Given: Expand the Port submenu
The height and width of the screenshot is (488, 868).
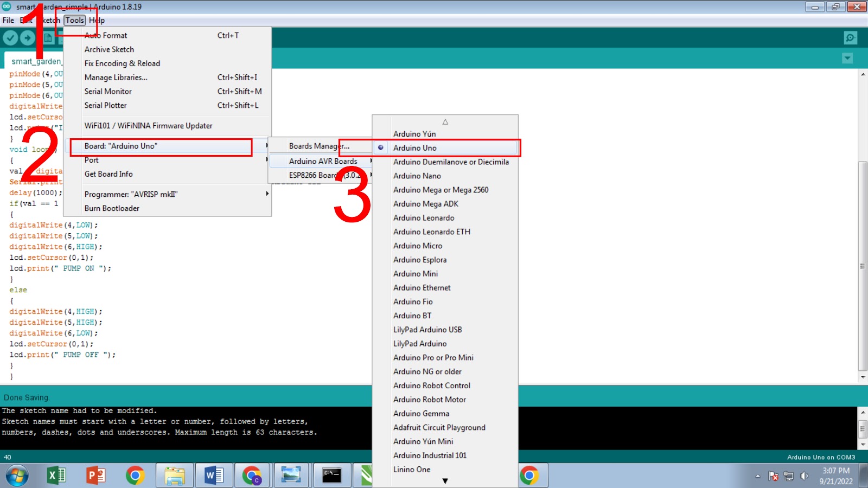Looking at the screenshot, I should [168, 160].
